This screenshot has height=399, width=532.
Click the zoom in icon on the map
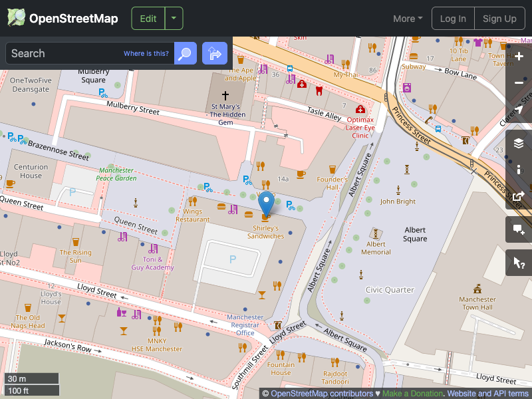coord(519,57)
